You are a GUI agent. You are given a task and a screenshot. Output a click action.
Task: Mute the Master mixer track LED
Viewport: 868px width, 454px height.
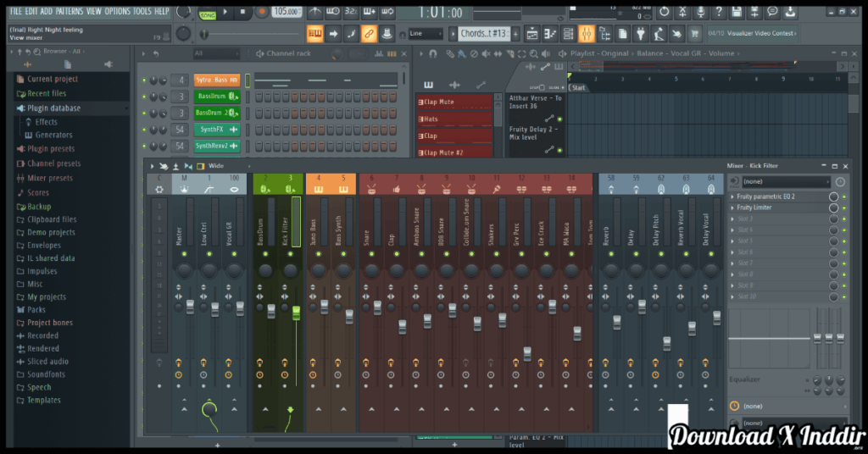click(x=184, y=254)
